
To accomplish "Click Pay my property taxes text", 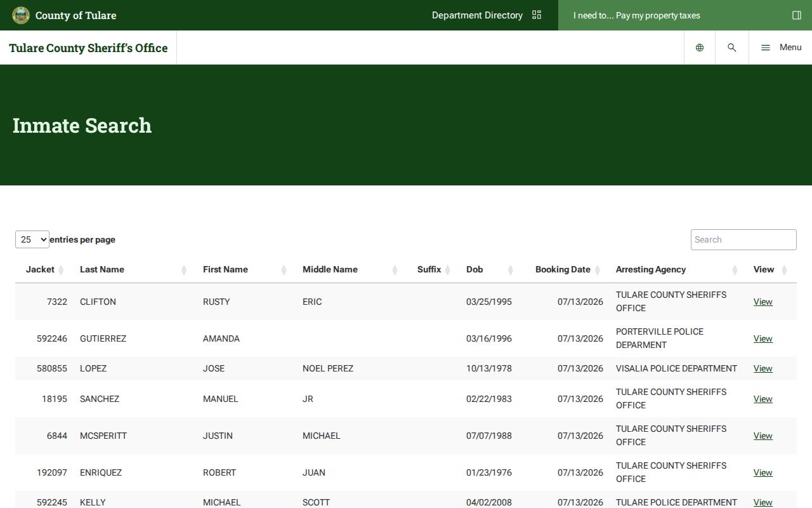I will click(658, 15).
